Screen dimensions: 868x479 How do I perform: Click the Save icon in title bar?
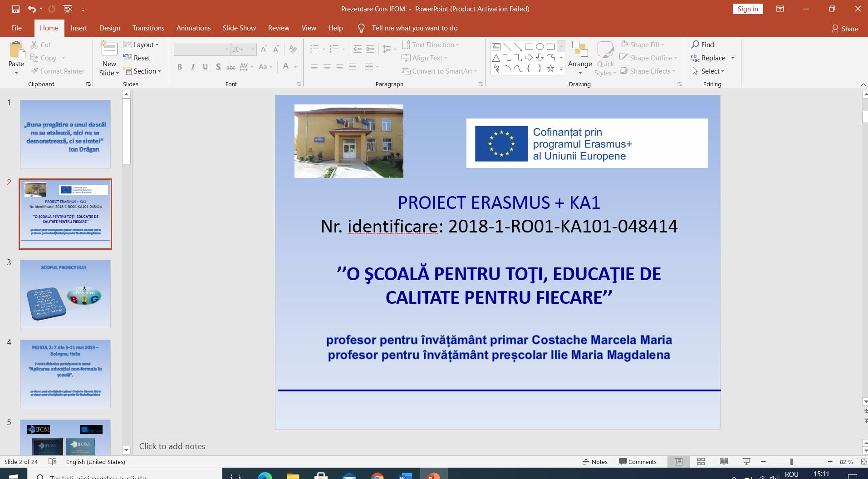(x=16, y=9)
